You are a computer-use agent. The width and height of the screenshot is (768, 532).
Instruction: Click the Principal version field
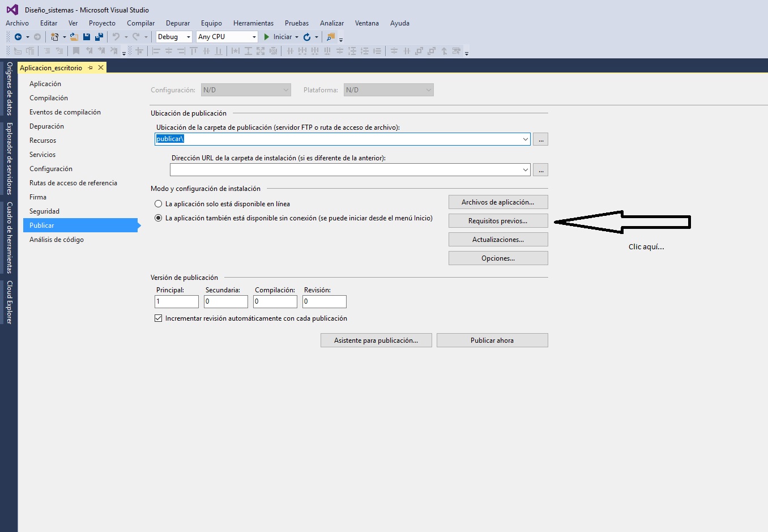[x=177, y=301]
